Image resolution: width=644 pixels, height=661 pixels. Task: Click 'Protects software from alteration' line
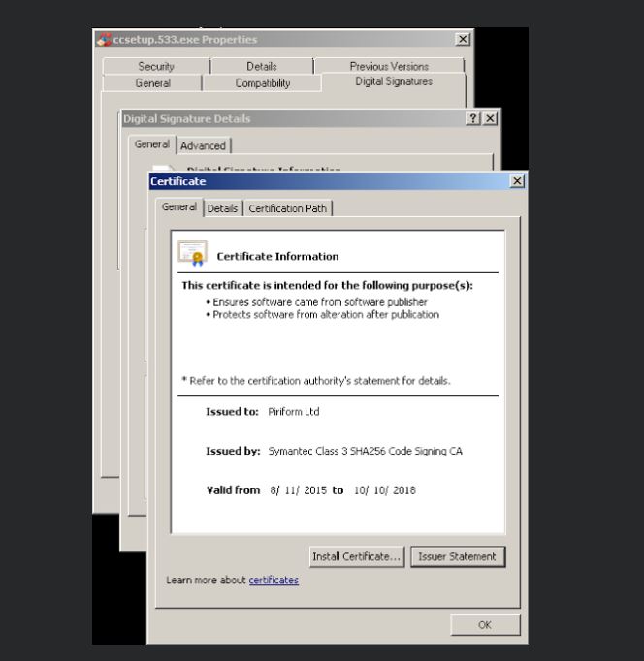click(x=326, y=314)
